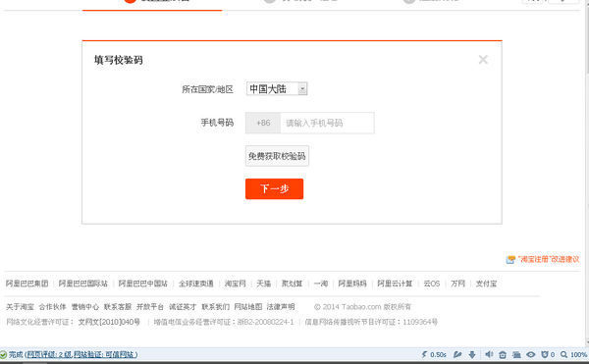The width and height of the screenshot is (589, 364).
Task: Open the 一淘 footer link
Action: click(x=321, y=284)
